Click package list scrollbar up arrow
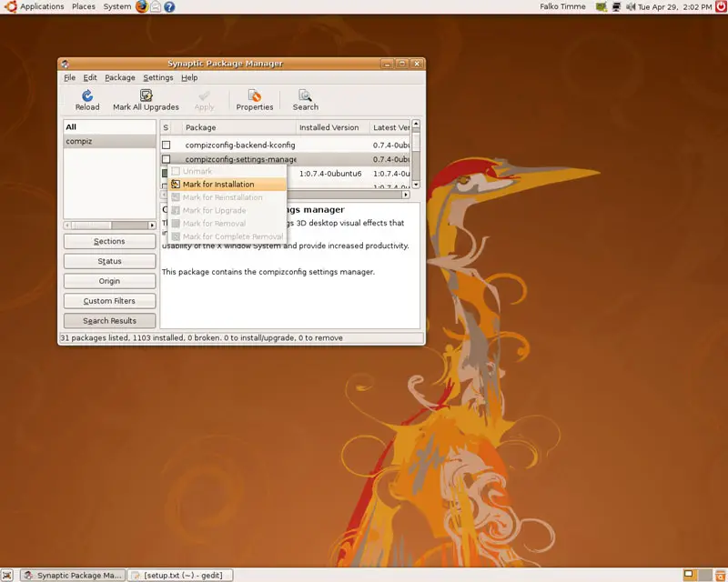 click(416, 124)
